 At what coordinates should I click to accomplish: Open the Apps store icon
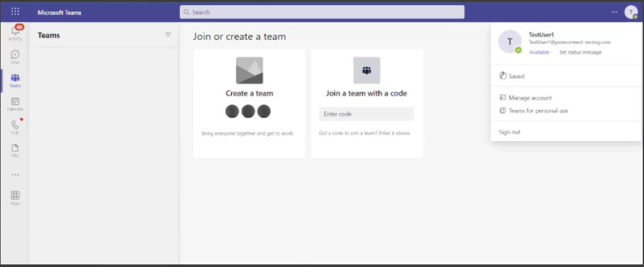[x=15, y=197]
